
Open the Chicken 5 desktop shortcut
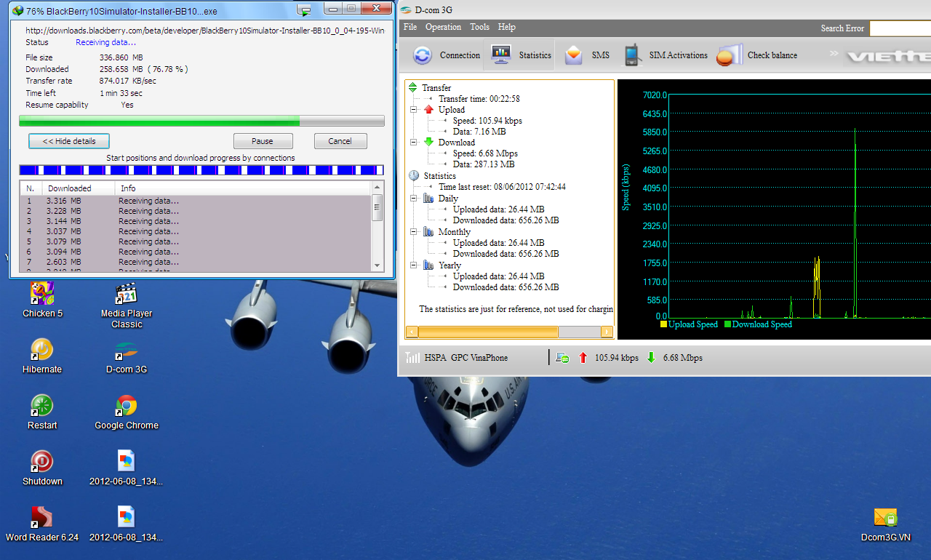point(42,300)
